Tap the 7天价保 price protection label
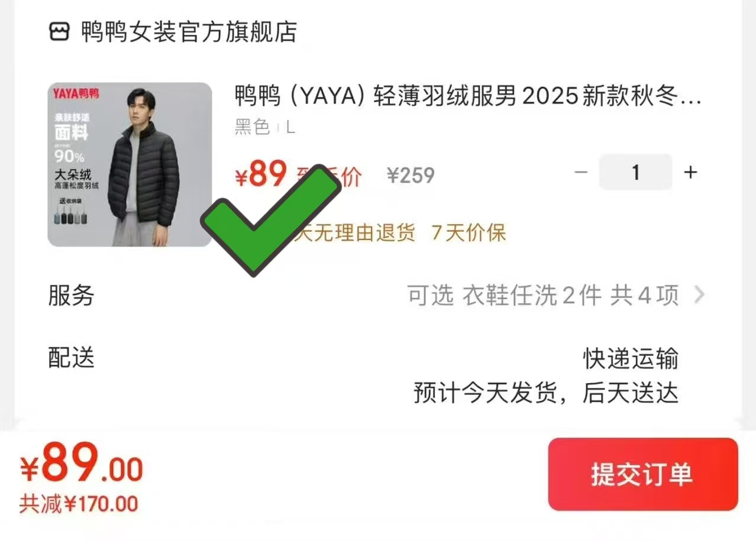This screenshot has height=541, width=756. click(x=469, y=233)
